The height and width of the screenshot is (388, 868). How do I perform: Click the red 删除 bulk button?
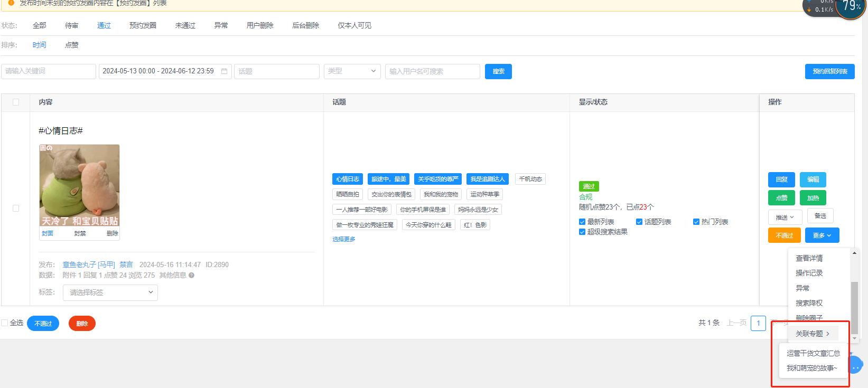point(82,324)
